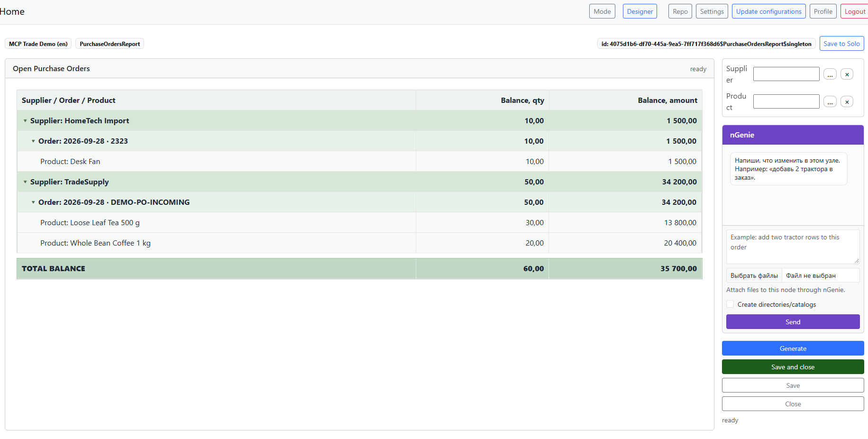Image resolution: width=868 pixels, height=439 pixels.
Task: Click Save to Solo
Action: tap(841, 44)
